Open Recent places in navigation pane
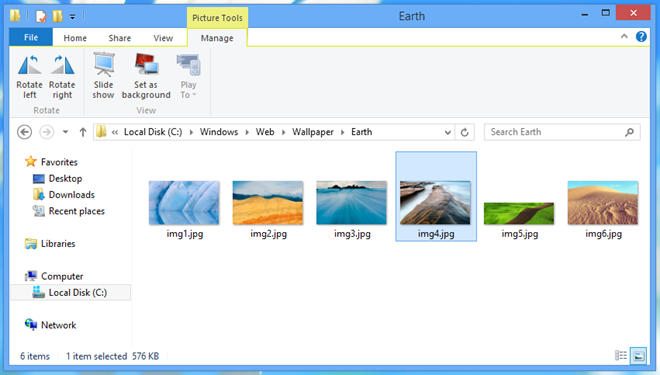 [77, 211]
